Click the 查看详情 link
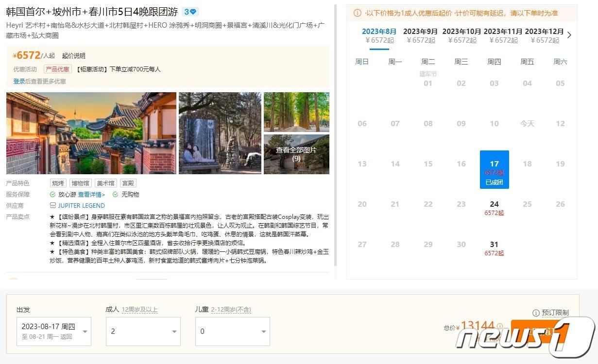Viewport: 598px width, 364px height. point(91,194)
